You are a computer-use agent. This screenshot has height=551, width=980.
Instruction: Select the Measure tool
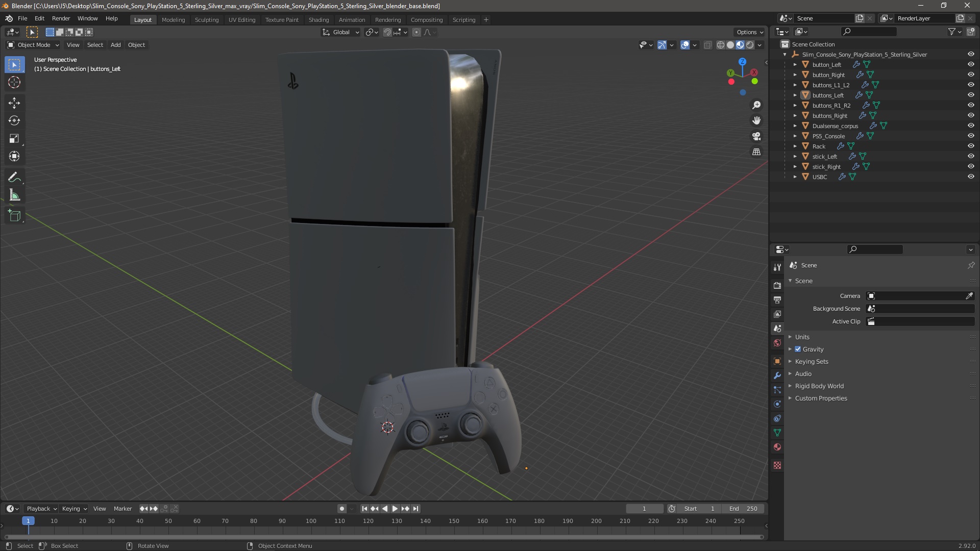coord(14,195)
